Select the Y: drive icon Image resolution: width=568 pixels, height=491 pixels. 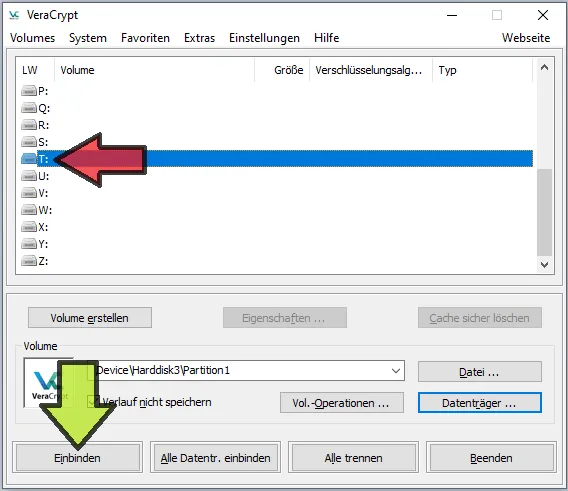29,244
